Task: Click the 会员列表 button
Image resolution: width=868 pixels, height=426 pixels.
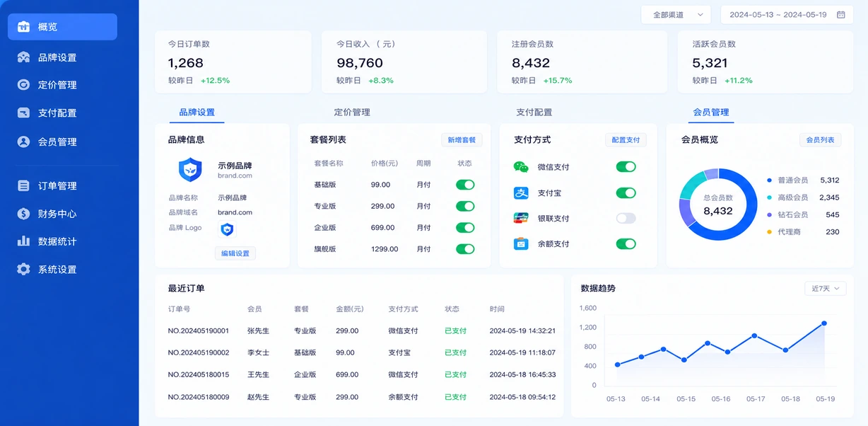Action: (820, 140)
